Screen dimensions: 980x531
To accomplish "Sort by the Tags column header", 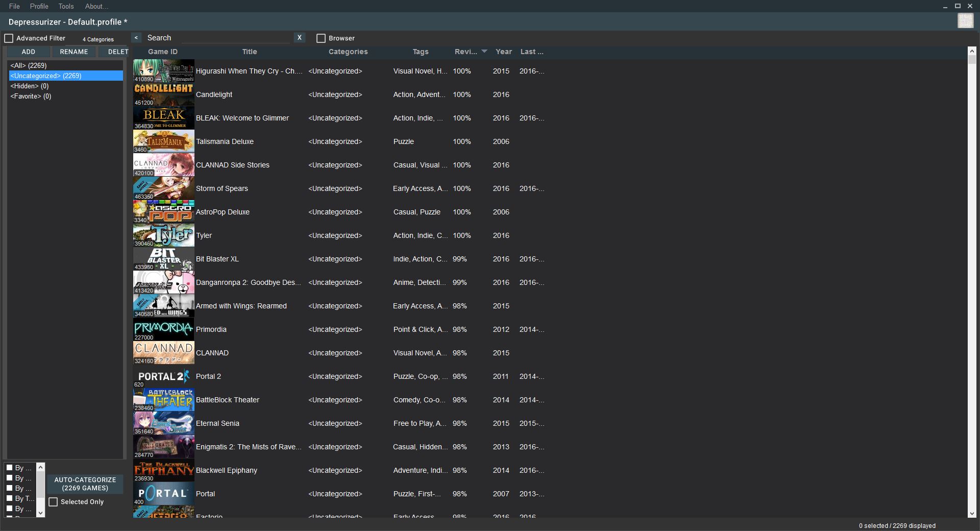I will click(421, 52).
